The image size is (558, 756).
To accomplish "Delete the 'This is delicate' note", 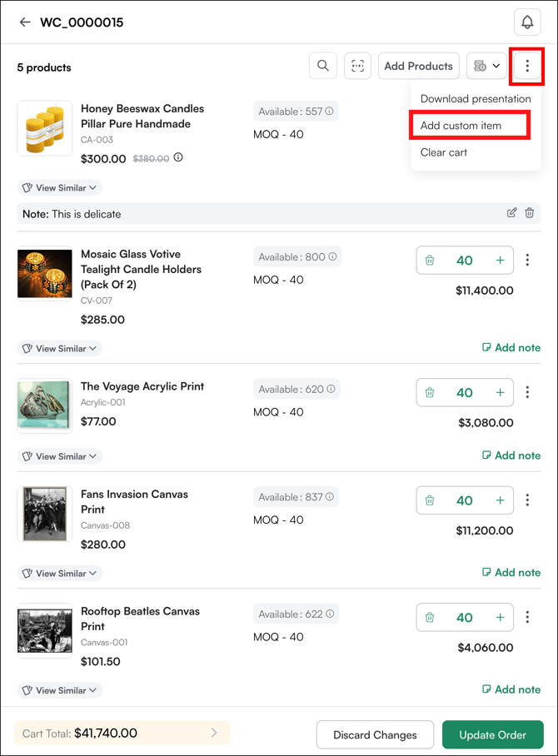I will [530, 213].
